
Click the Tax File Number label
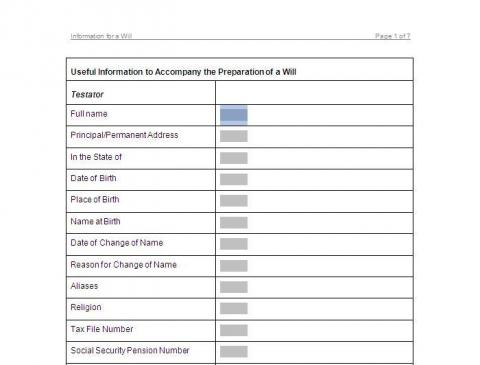click(x=102, y=329)
